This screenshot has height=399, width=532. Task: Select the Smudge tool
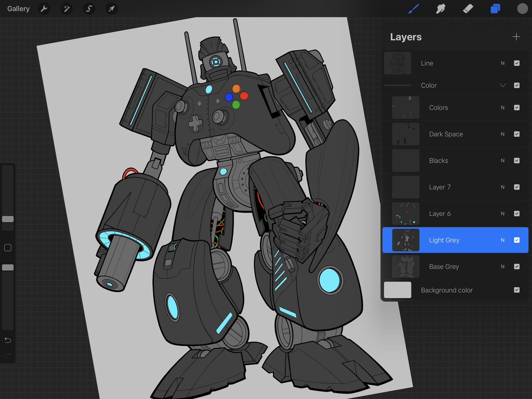tap(441, 9)
